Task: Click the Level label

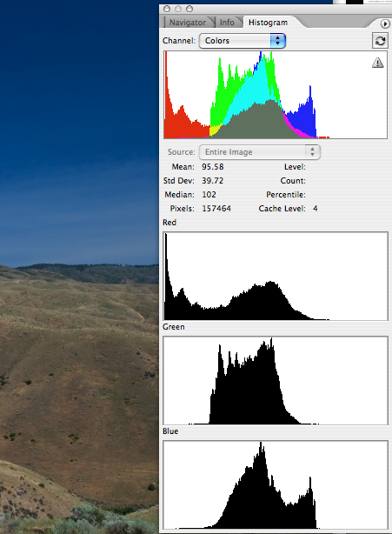Action: 295,167
